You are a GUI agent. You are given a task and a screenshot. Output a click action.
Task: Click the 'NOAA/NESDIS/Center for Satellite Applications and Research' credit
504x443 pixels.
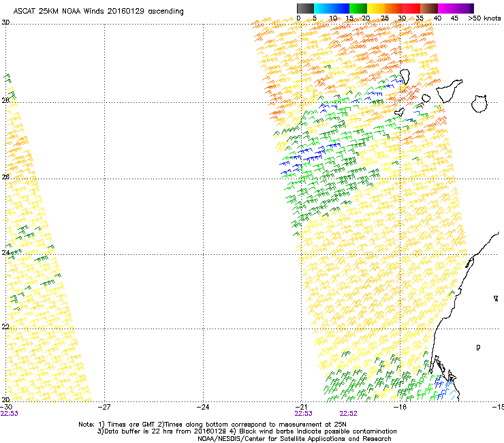[x=294, y=439]
